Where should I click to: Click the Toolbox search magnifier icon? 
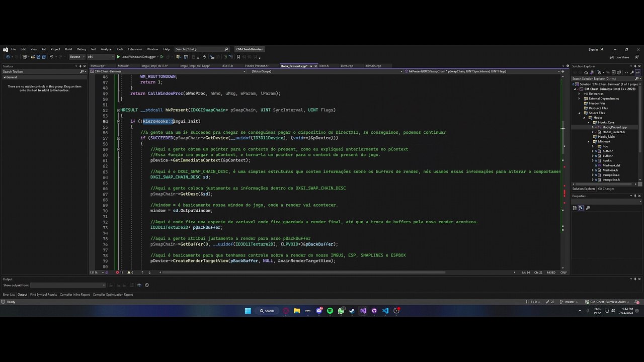82,71
